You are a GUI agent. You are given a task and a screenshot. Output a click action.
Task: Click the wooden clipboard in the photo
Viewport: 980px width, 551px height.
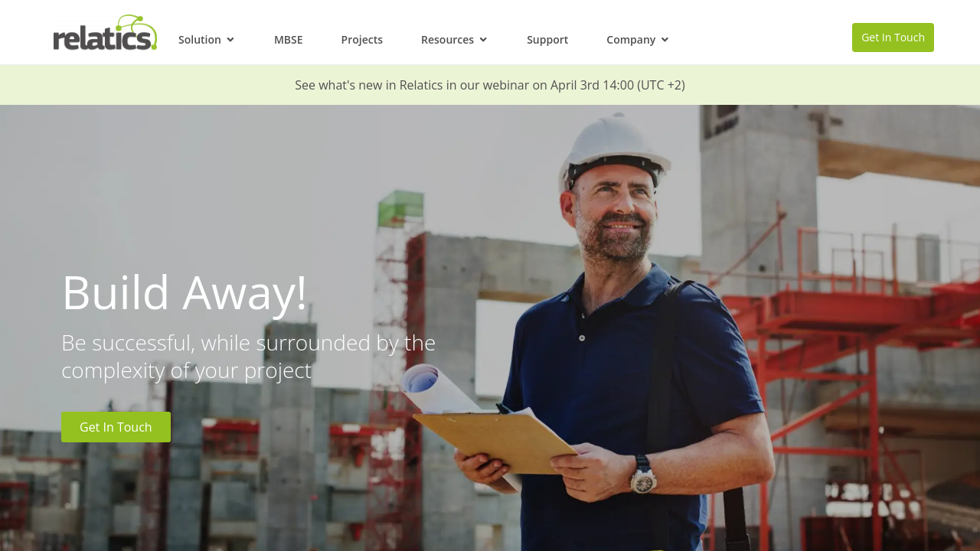[499, 444]
